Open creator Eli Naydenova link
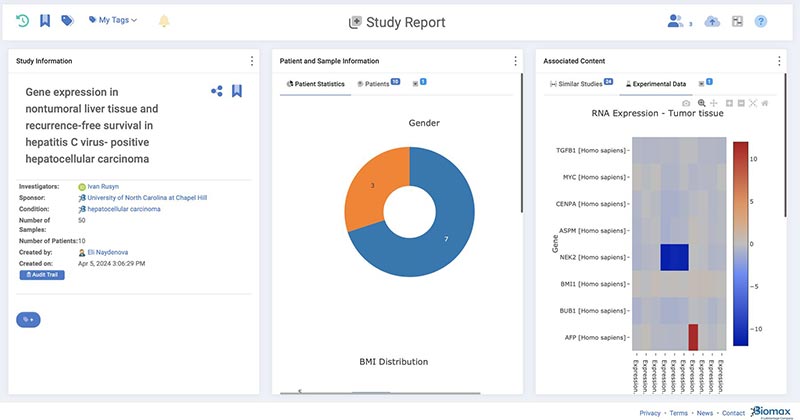Image resolution: width=800 pixels, height=420 pixels. [108, 252]
